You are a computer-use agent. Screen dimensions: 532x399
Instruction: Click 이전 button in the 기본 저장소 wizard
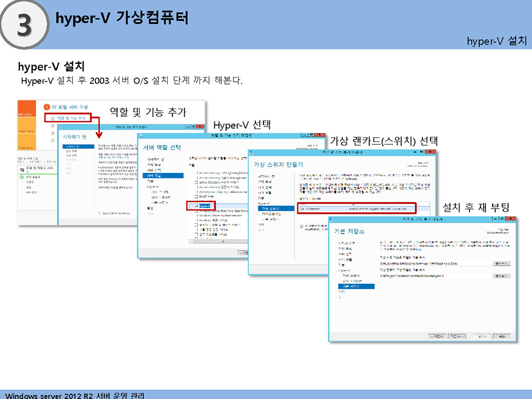tap(437, 336)
